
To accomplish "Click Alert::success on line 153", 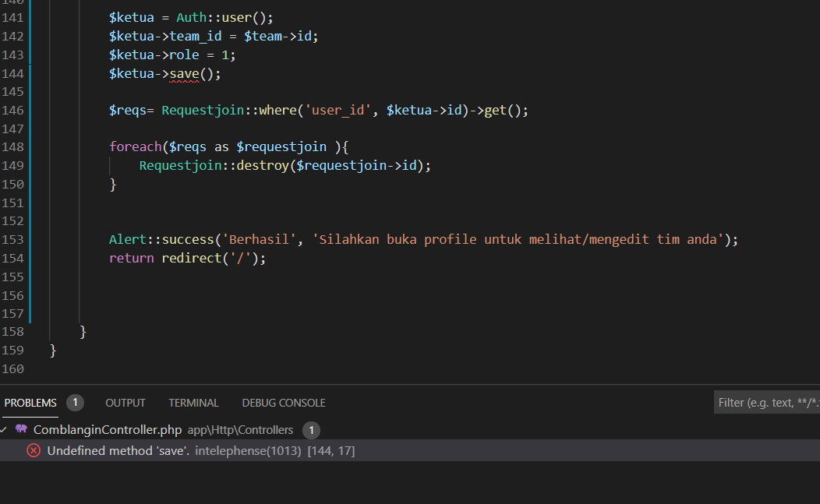I will click(x=161, y=239).
